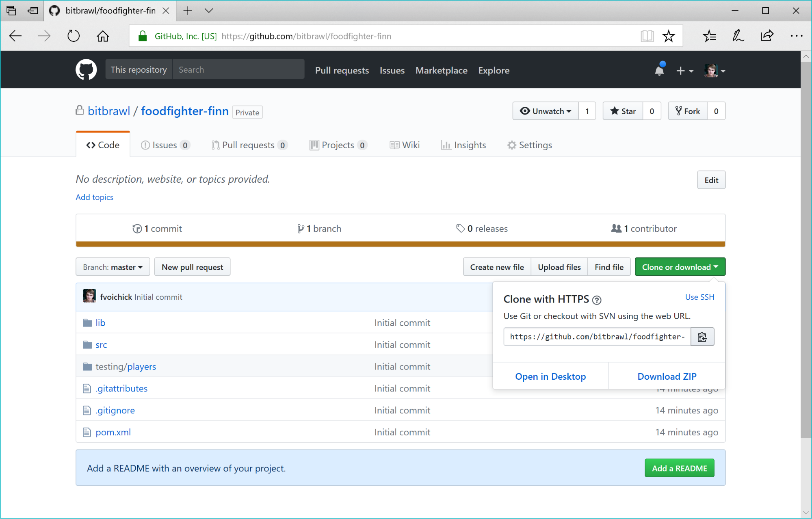The height and width of the screenshot is (519, 812).
Task: Click the pom.xml file icon
Action: 87,432
